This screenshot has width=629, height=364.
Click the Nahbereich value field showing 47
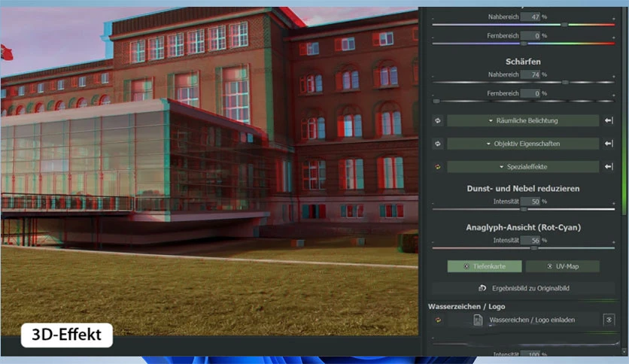click(x=530, y=17)
